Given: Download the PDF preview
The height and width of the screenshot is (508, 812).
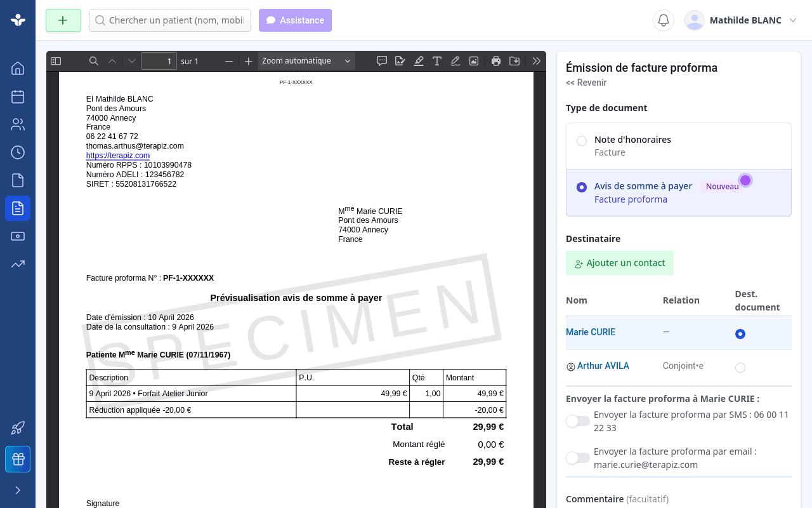Looking at the screenshot, I should (x=515, y=61).
